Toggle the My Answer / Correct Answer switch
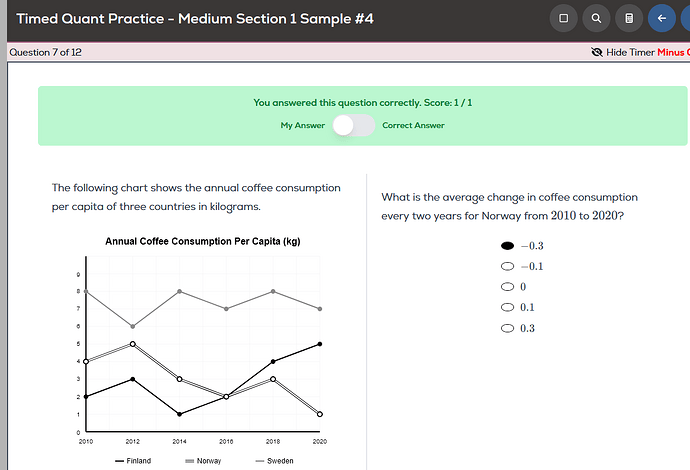 [x=354, y=125]
